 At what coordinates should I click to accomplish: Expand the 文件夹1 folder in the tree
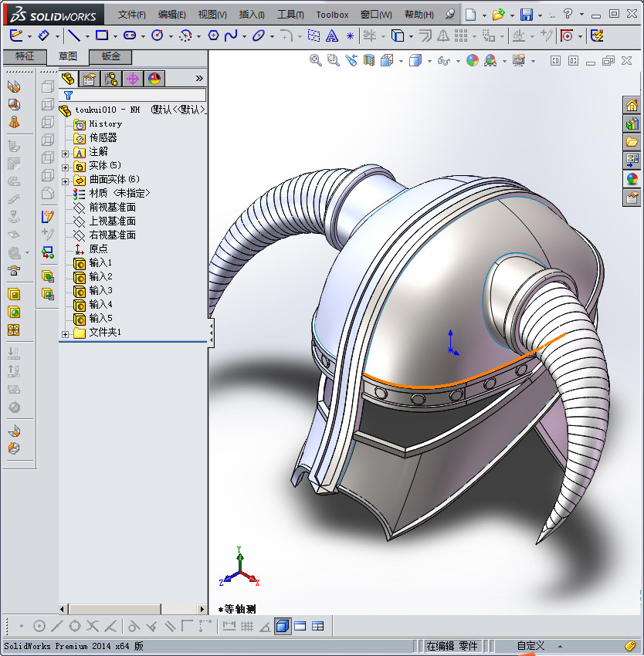65,332
